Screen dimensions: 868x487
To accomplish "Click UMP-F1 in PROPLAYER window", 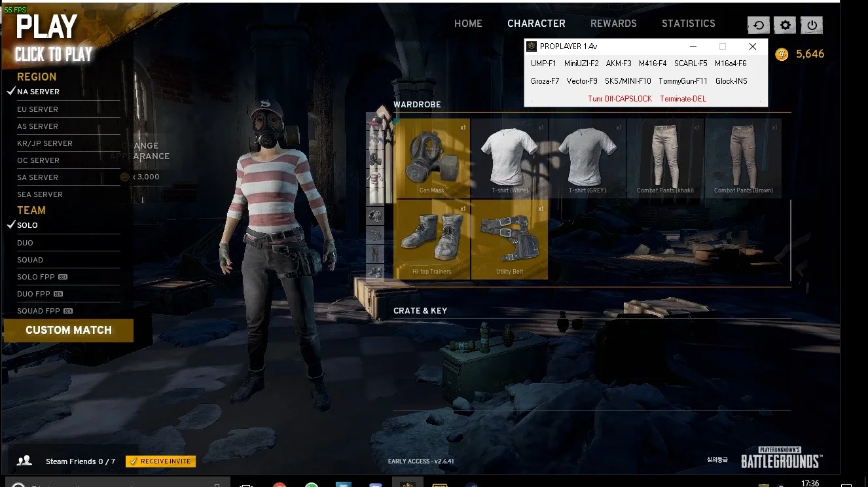I will coord(543,63).
